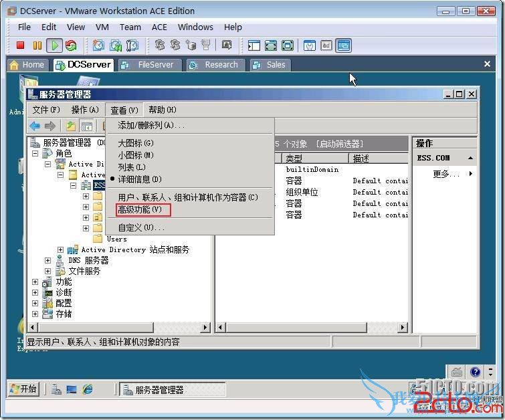Switch to the Research VM tab
Viewport: 505px width, 420px height.
pos(216,65)
